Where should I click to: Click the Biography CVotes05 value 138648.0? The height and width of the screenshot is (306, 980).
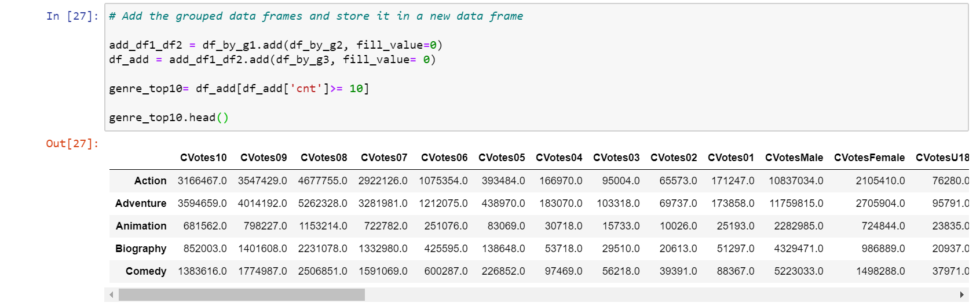click(503, 249)
